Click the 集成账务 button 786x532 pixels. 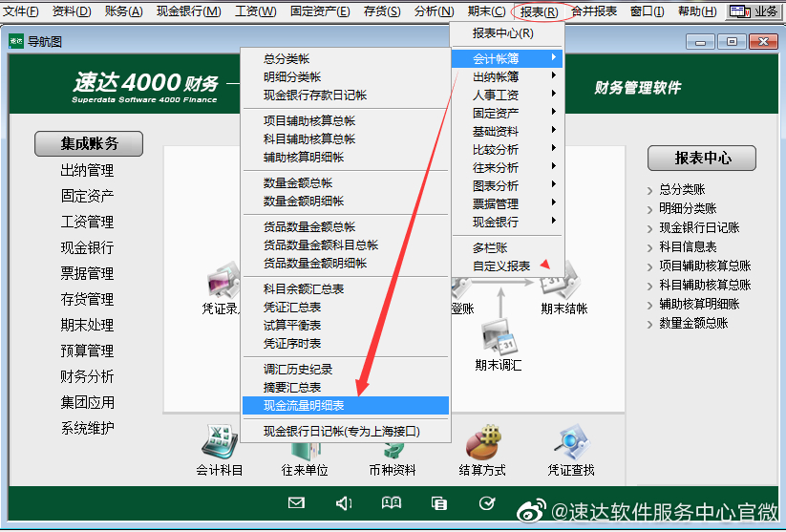coord(89,143)
